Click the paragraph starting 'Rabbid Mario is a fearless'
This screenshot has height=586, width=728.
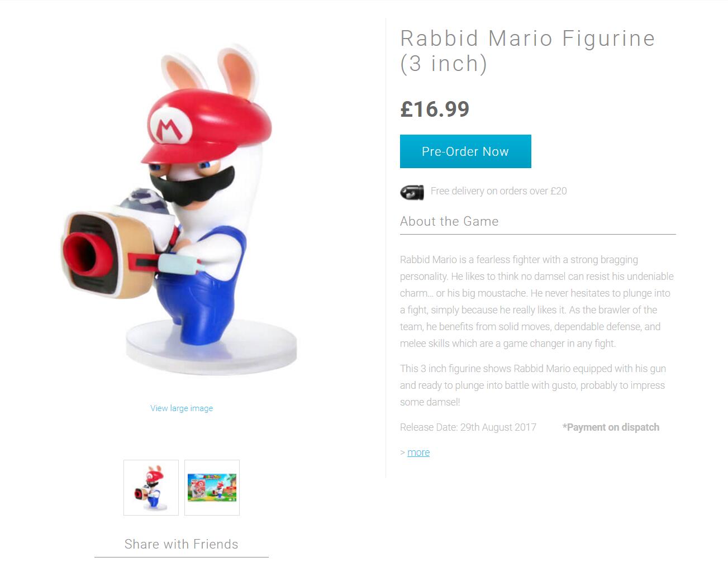pos(537,302)
